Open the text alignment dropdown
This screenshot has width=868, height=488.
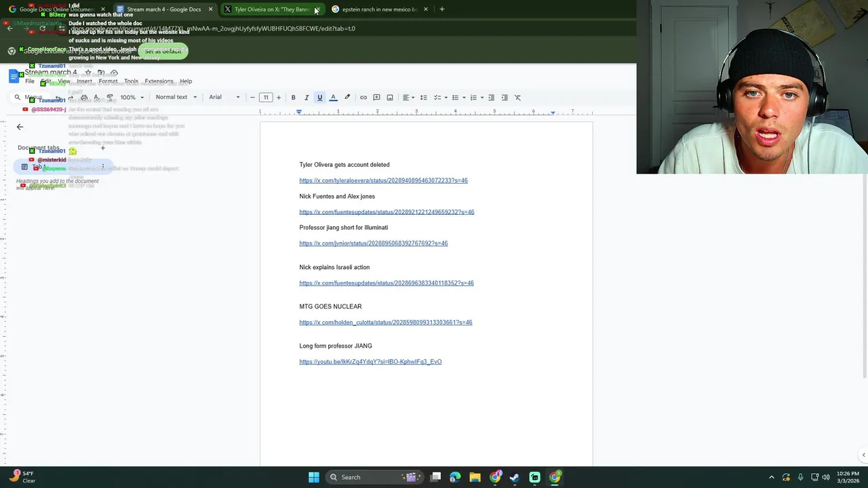(x=408, y=98)
